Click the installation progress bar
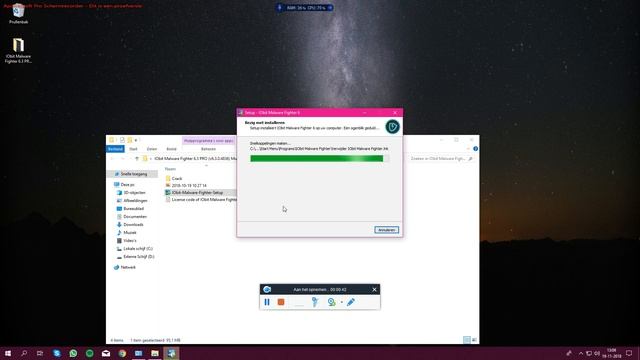The image size is (640, 360). click(x=319, y=158)
